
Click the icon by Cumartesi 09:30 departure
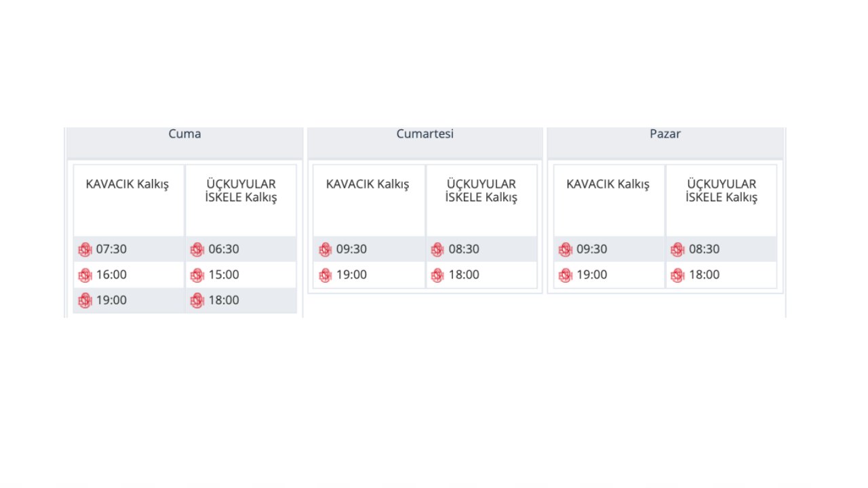point(325,249)
